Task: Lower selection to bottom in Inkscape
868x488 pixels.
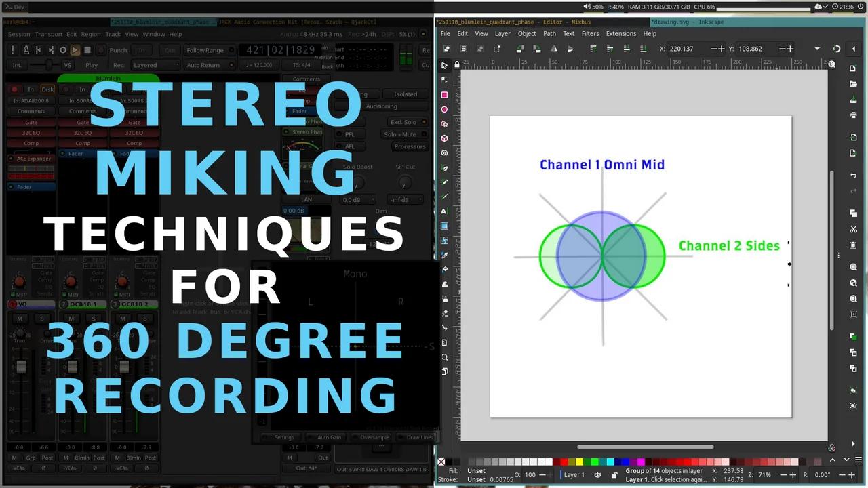Action: (642, 49)
